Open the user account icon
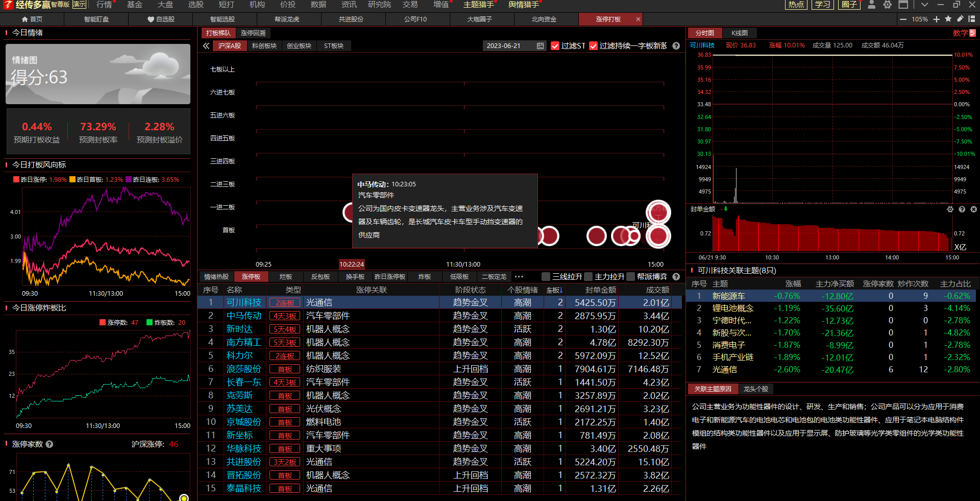Screen dimensions: 980x501 pyautogui.click(x=872, y=5)
